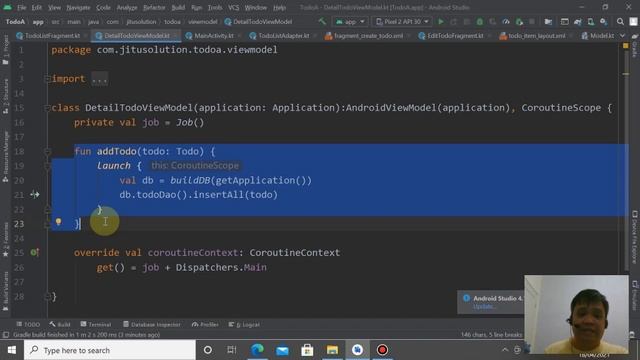
Task: Open the VCS menu
Action: click(233, 7)
